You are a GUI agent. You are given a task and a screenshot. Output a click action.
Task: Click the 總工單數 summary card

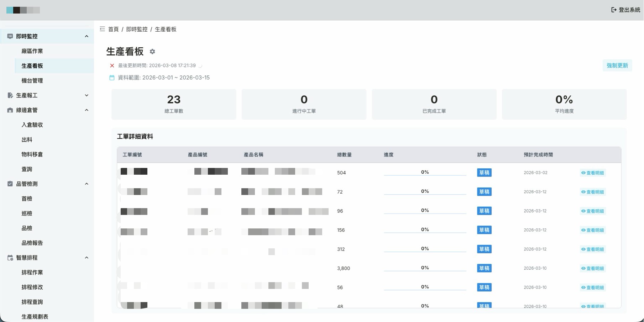[174, 104]
